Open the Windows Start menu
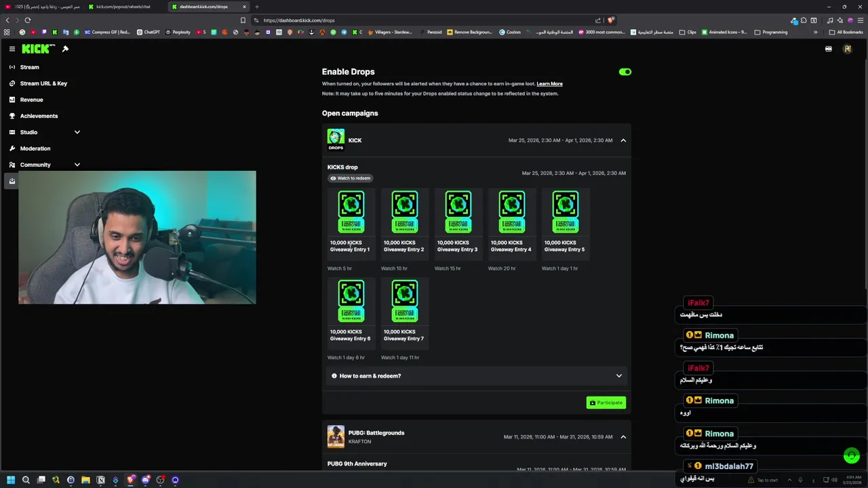Viewport: 868px width, 488px height. (11, 480)
